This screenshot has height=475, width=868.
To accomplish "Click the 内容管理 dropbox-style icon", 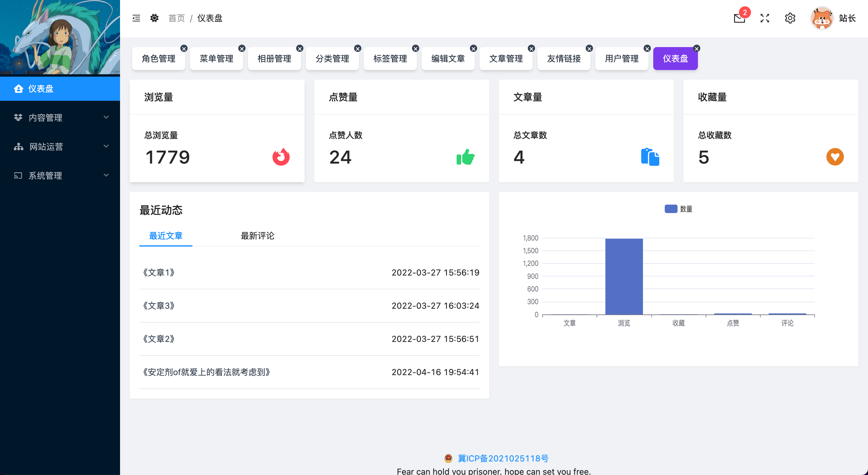I will tap(18, 118).
